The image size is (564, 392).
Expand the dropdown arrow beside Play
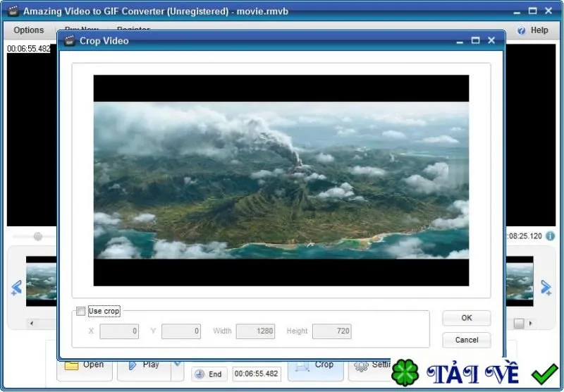click(178, 364)
